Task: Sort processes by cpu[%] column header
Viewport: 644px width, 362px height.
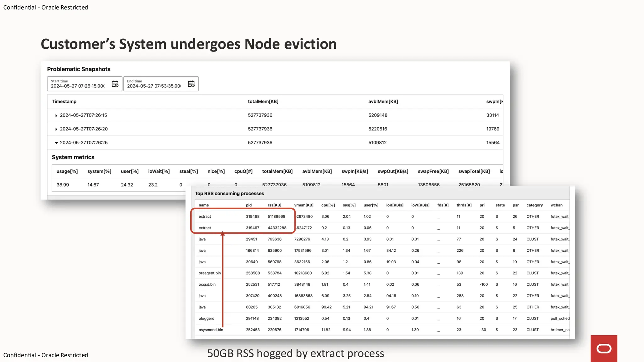Action: [328, 205]
